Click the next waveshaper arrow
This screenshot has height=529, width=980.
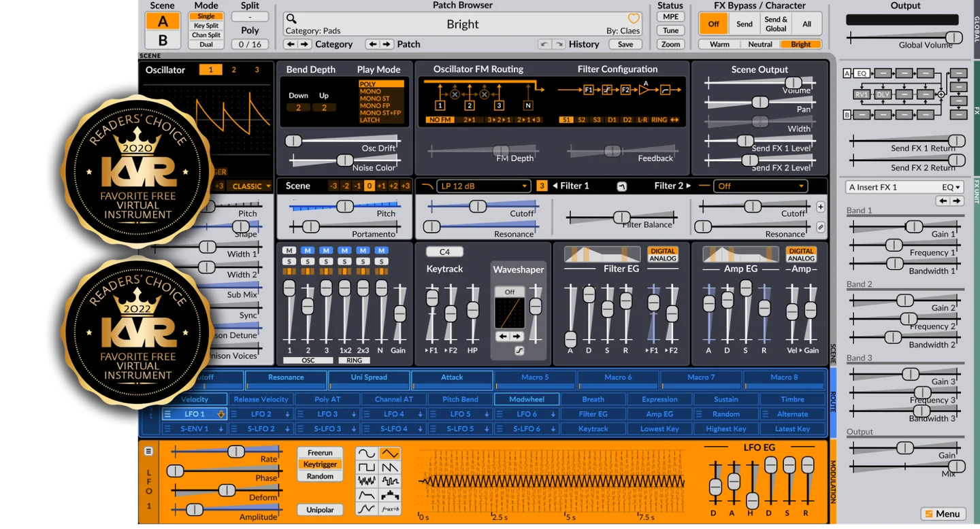pyautogui.click(x=517, y=336)
